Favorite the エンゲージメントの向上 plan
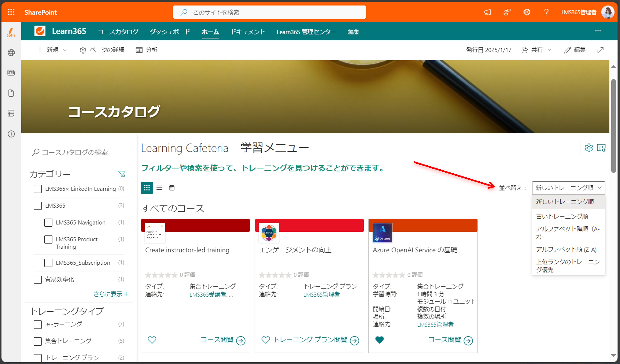The image size is (620, 364). click(265, 340)
